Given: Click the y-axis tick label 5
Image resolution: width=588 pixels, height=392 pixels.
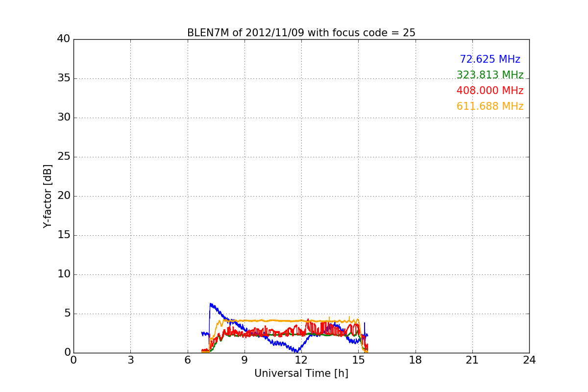Looking at the screenshot, I should point(67,314).
